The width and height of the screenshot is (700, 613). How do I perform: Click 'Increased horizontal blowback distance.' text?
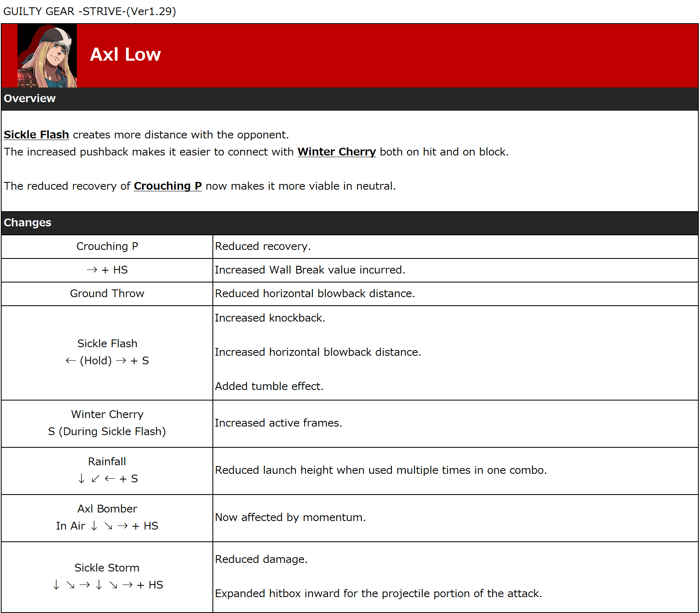point(318,352)
